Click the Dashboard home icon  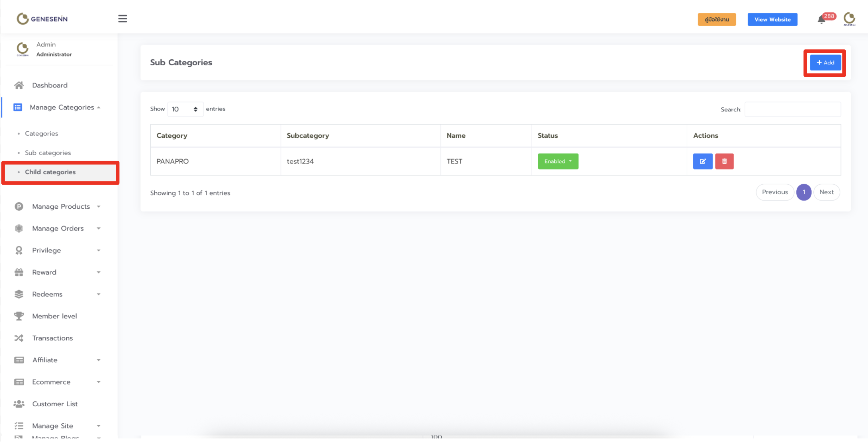(x=19, y=85)
